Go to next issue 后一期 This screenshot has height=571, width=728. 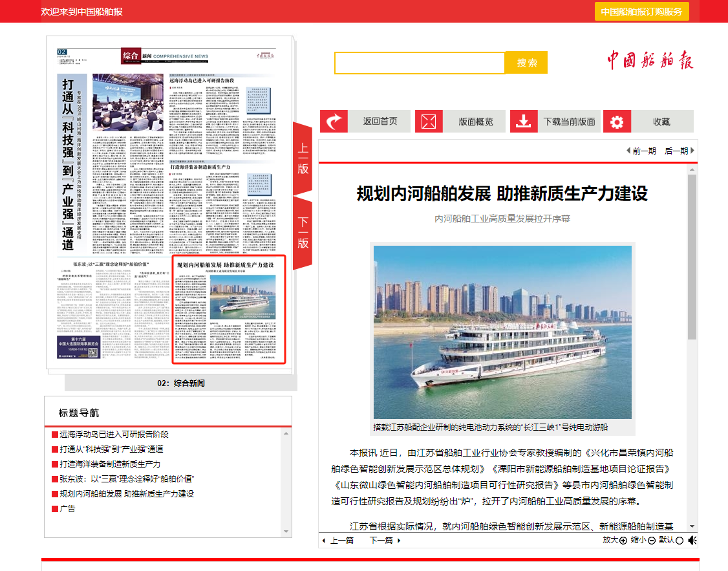pos(680,151)
